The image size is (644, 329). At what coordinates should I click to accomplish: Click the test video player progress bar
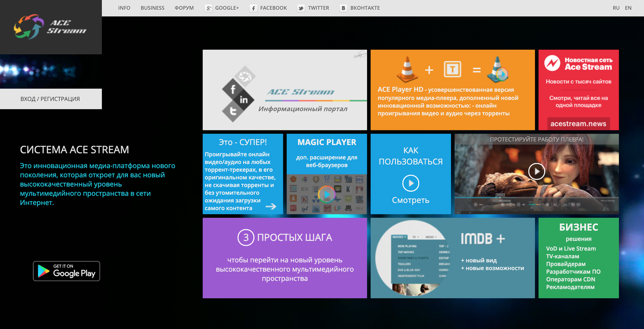point(537,198)
